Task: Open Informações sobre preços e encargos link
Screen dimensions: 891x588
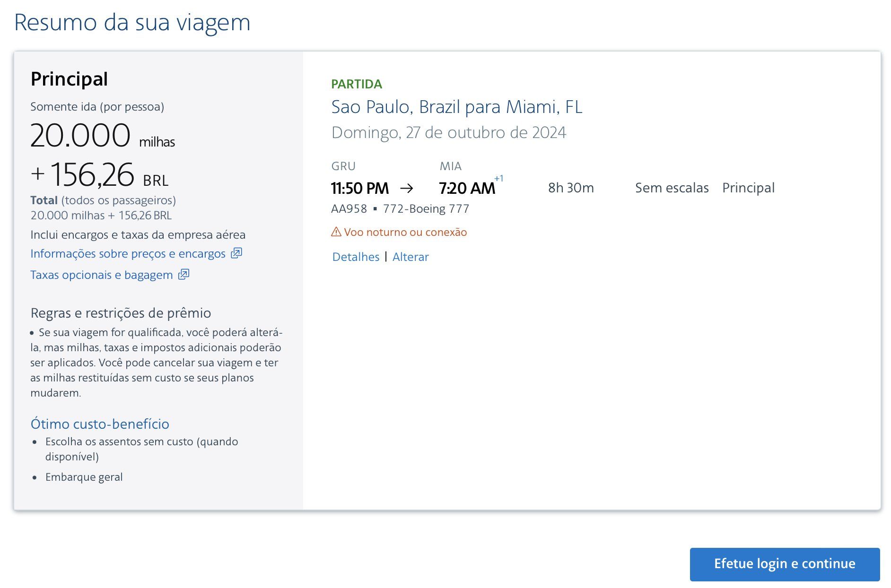Action: (128, 254)
